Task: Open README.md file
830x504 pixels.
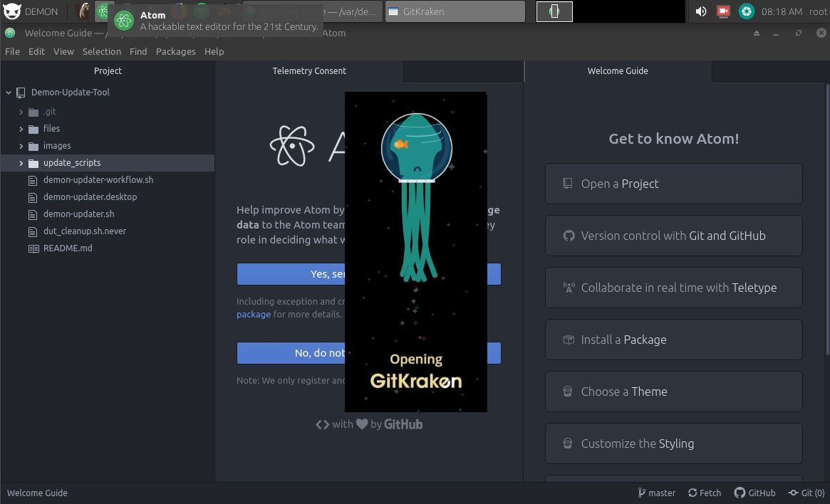Action: 68,248
